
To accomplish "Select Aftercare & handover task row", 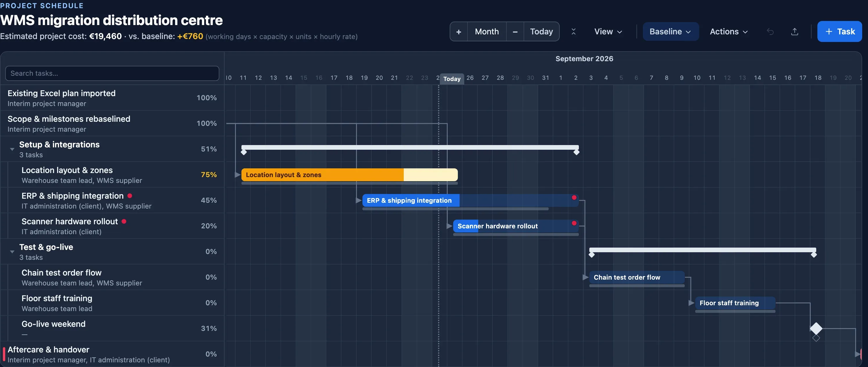I will pos(112,354).
